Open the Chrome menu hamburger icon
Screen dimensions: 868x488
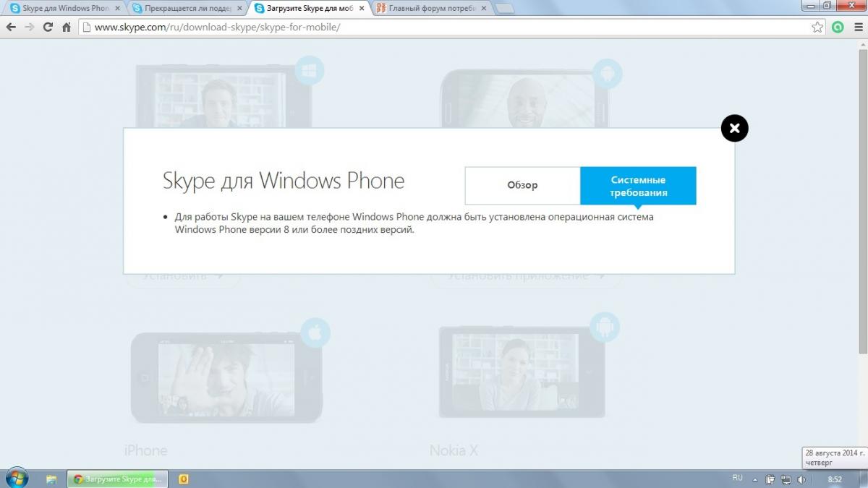(856, 27)
